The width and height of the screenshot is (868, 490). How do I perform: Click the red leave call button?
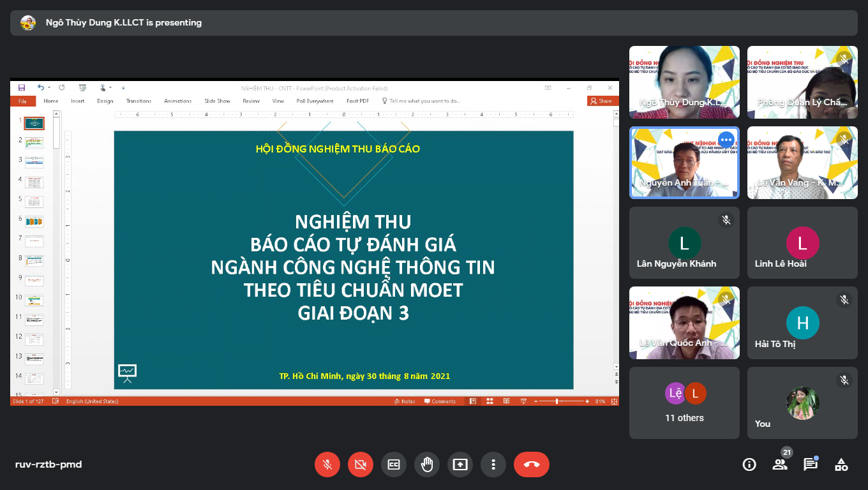tap(531, 464)
